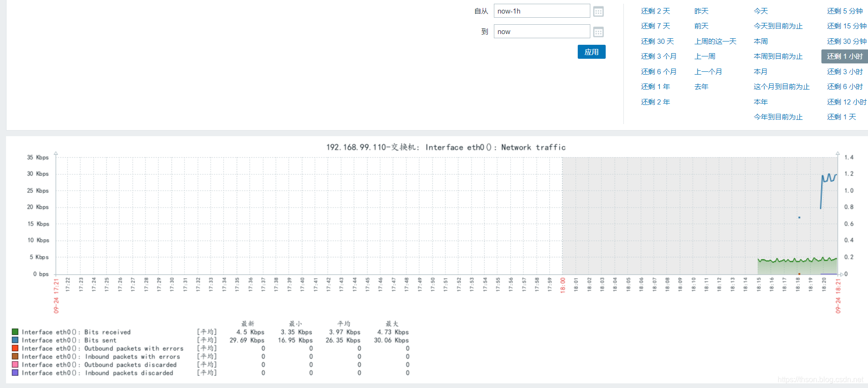Choose the 昨天 time range
The image size is (868, 388).
[701, 11]
